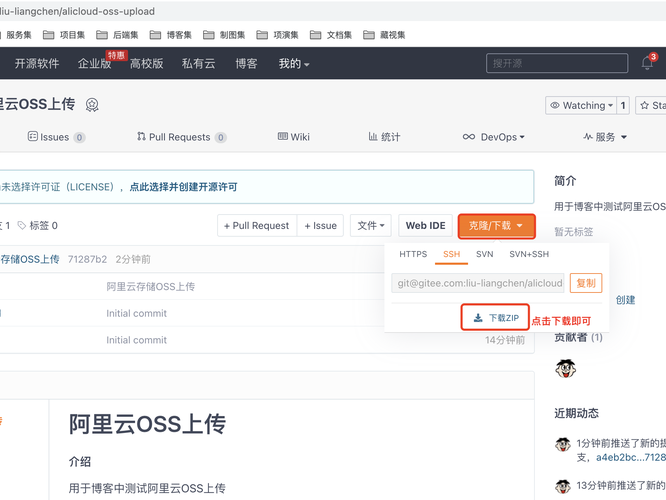
Task: Click the Initial commit row dated 14分钟前
Action: [x=136, y=340]
